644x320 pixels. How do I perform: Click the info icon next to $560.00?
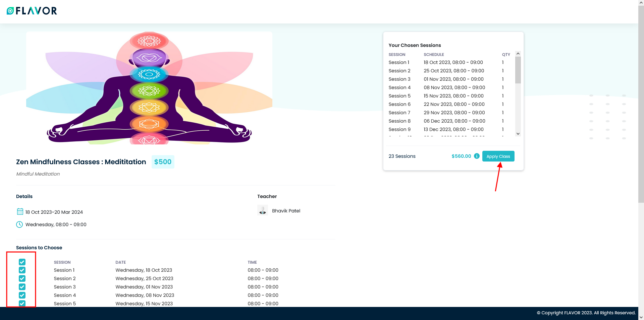tap(477, 156)
